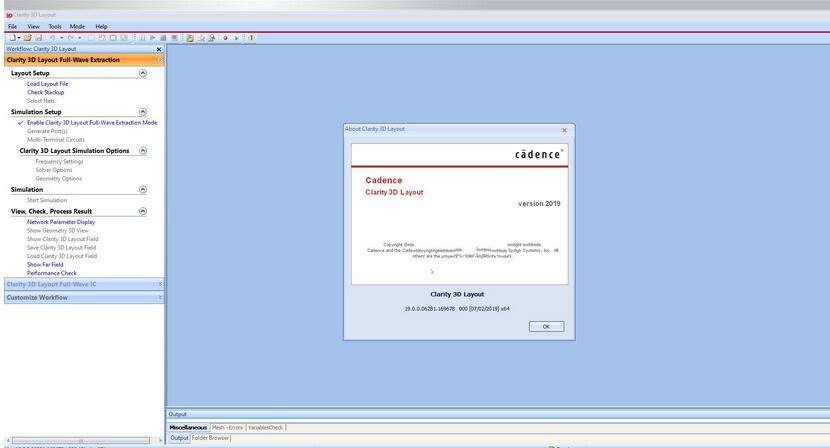This screenshot has width=830, height=448.
Task: Click Show Clarity 3D Layout Field item
Action: tap(62, 239)
